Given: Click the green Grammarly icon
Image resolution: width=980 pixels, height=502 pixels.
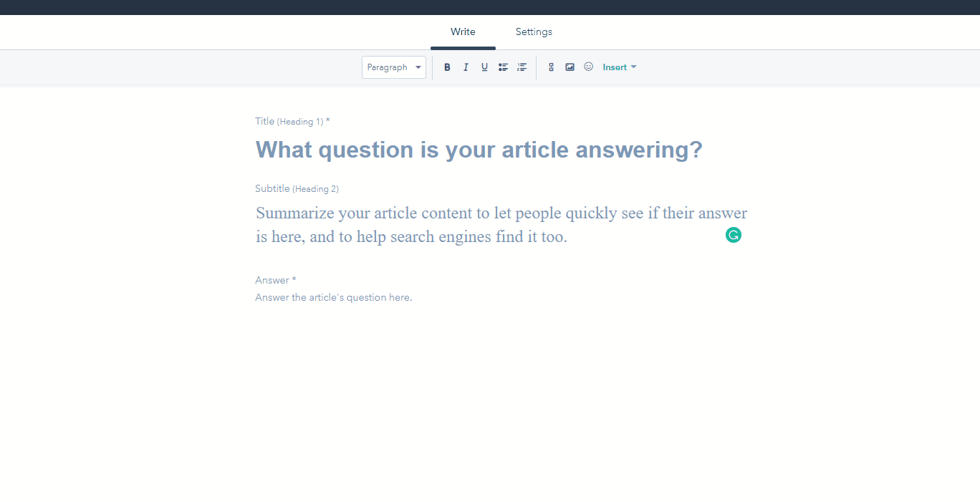Looking at the screenshot, I should 733,235.
